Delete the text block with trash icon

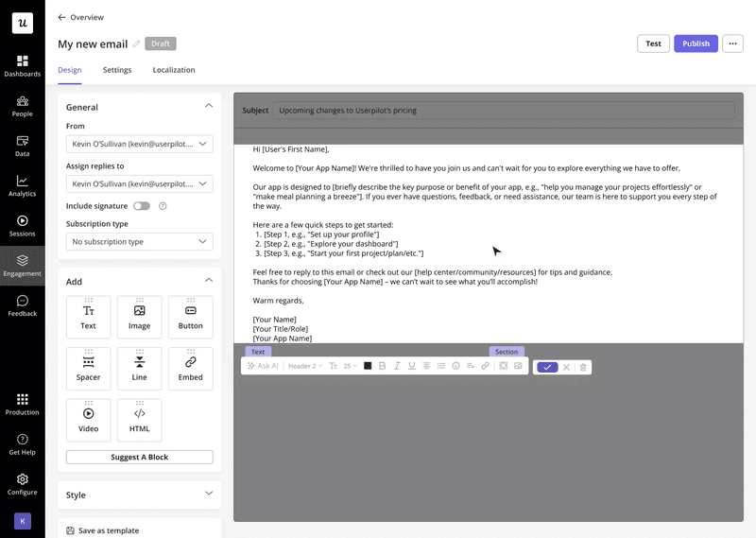coord(583,367)
